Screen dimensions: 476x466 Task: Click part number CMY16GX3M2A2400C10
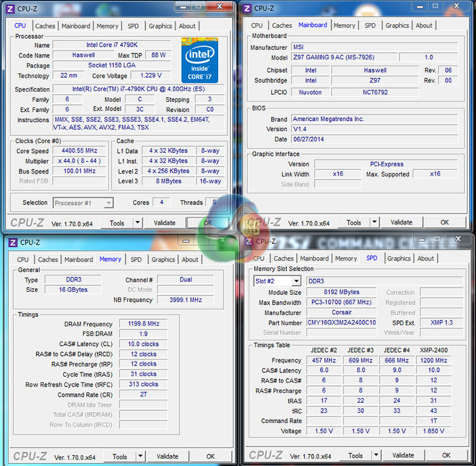[341, 323]
